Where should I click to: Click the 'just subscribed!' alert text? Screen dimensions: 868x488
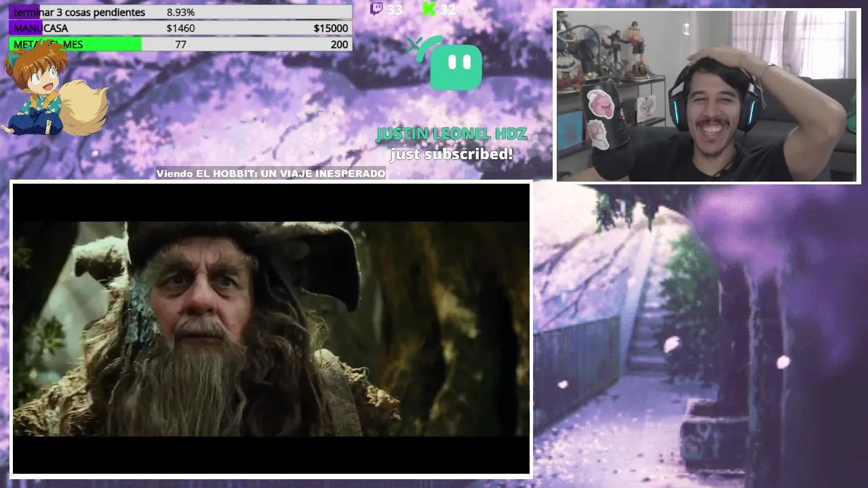tap(452, 154)
